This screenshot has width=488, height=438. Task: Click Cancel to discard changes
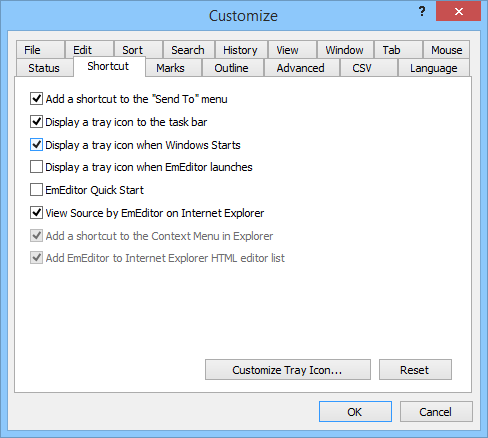(x=436, y=412)
